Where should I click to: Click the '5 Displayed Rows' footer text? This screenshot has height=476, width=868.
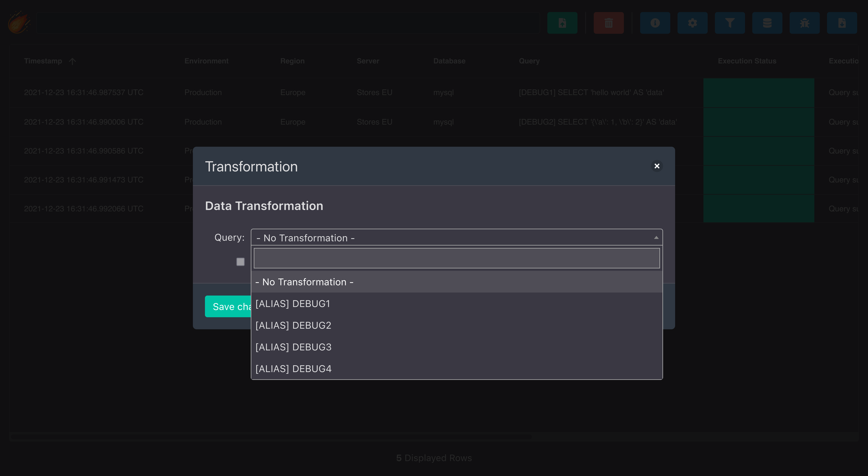(x=434, y=458)
